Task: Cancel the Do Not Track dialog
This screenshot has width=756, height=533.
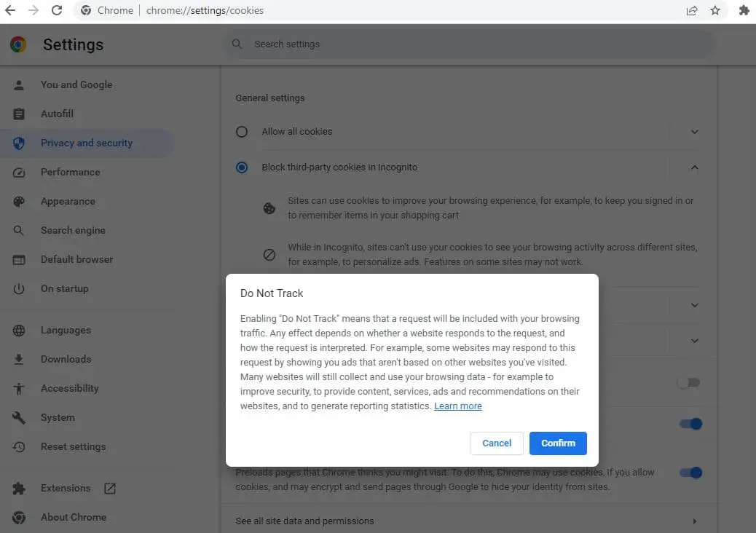Action: [497, 443]
